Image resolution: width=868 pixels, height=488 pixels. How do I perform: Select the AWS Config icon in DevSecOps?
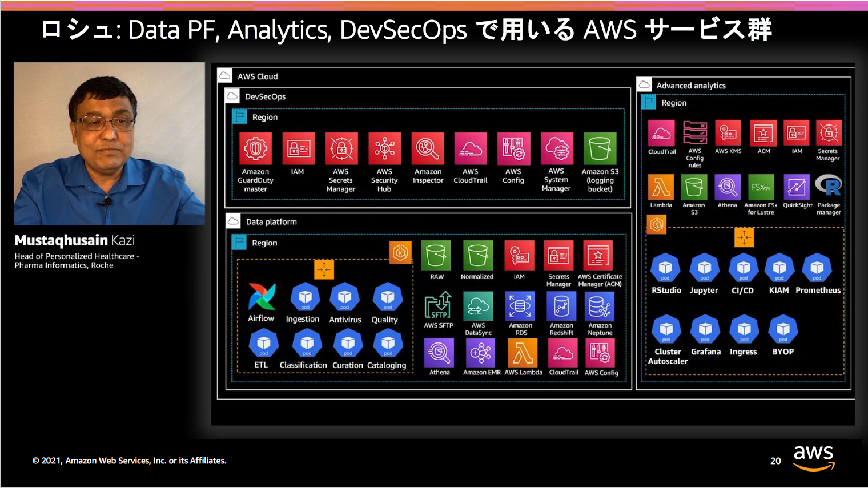pos(513,149)
